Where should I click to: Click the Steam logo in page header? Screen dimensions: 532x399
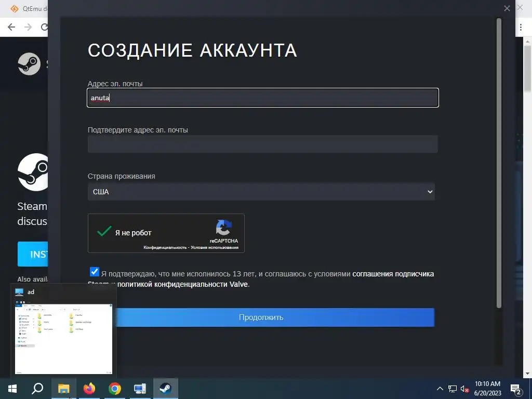click(x=30, y=64)
